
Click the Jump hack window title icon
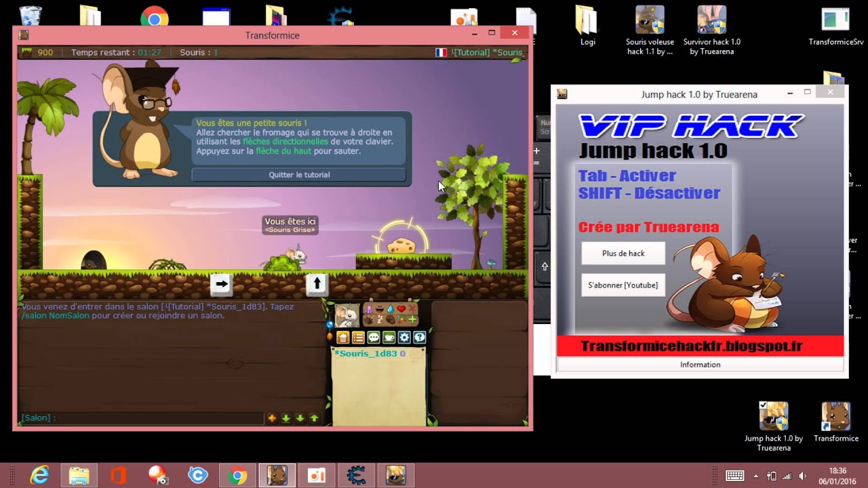click(x=562, y=94)
